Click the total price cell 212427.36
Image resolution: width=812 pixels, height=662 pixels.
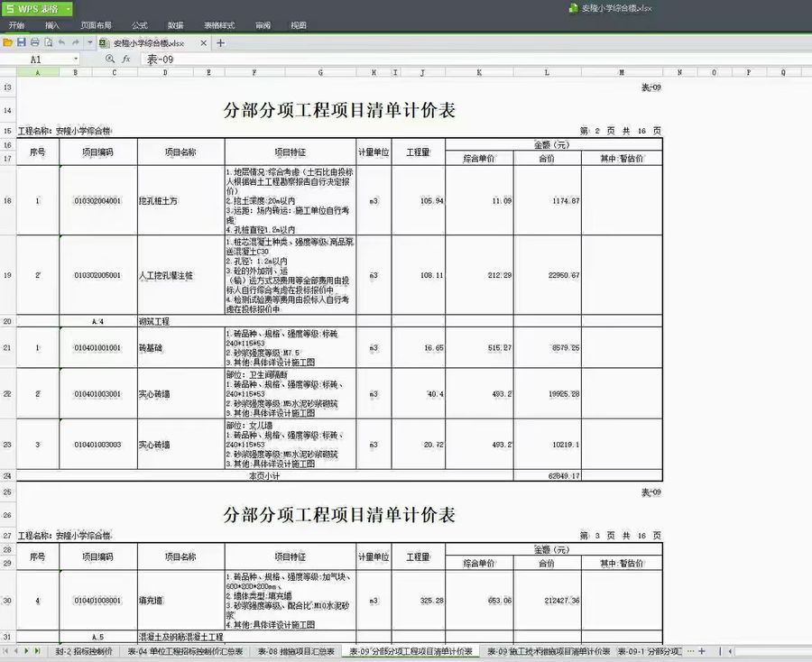point(548,601)
